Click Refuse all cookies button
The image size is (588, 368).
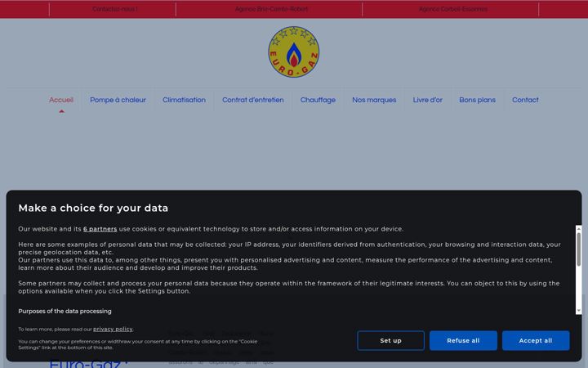463,340
